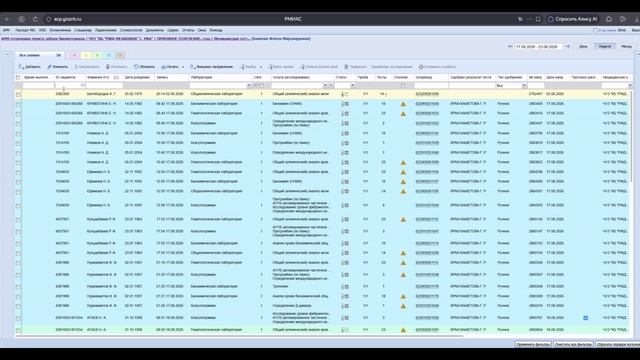Open Лаборатория filter dropdown
The width and height of the screenshot is (640, 360).
pos(249,85)
